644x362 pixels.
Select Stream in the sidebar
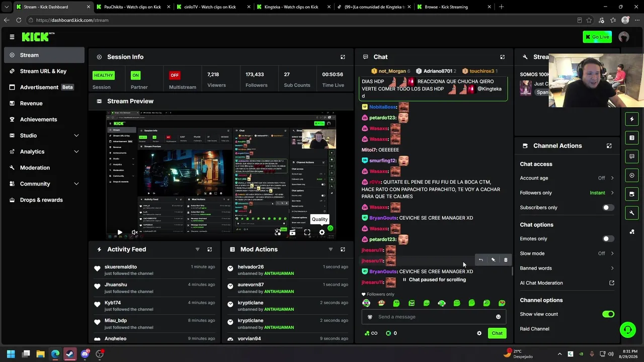44,55
